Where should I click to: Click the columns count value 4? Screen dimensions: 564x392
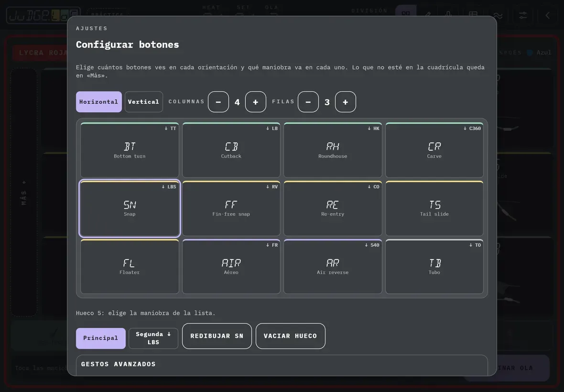click(x=237, y=102)
